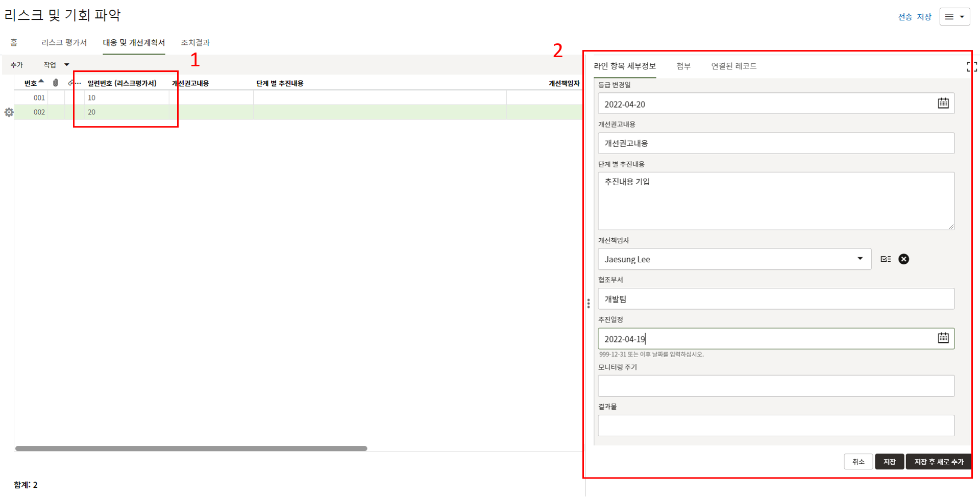The height and width of the screenshot is (500, 980).
Task: Expand the 개선책임자 Jaesung Lee dropdown
Action: [x=860, y=259]
